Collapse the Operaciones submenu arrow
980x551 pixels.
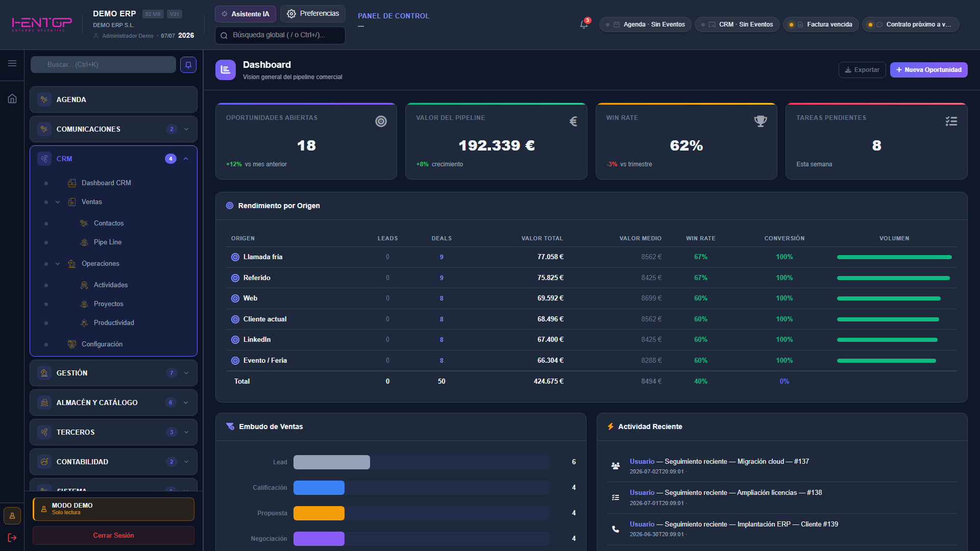58,264
